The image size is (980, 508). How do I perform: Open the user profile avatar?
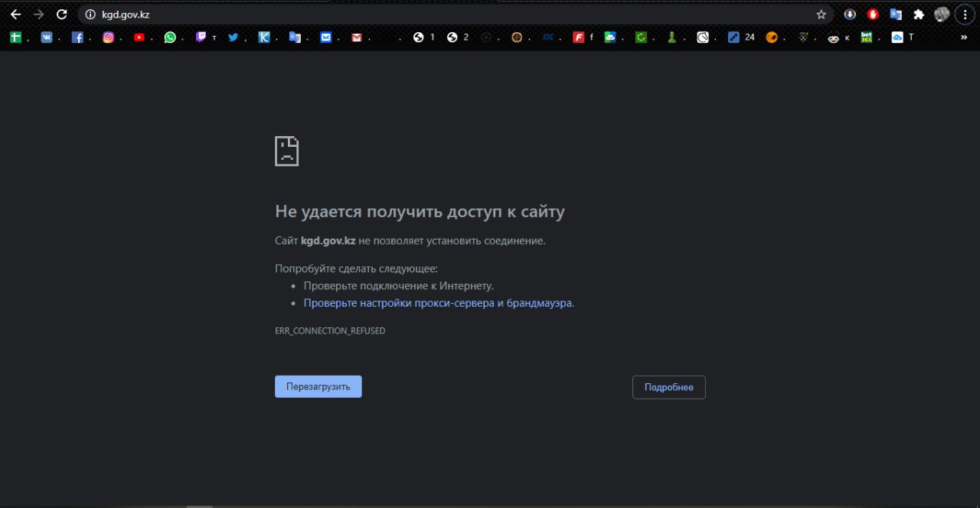[x=942, y=14]
